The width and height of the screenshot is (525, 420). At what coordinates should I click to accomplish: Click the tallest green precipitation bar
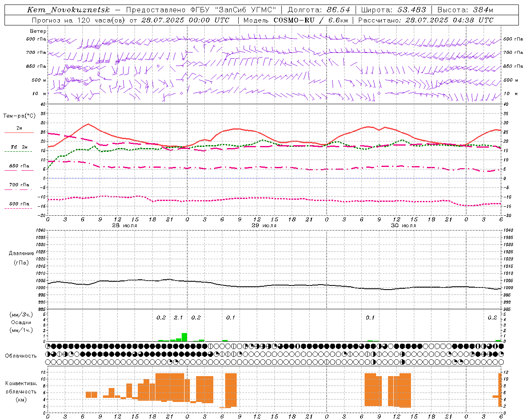[185, 337]
